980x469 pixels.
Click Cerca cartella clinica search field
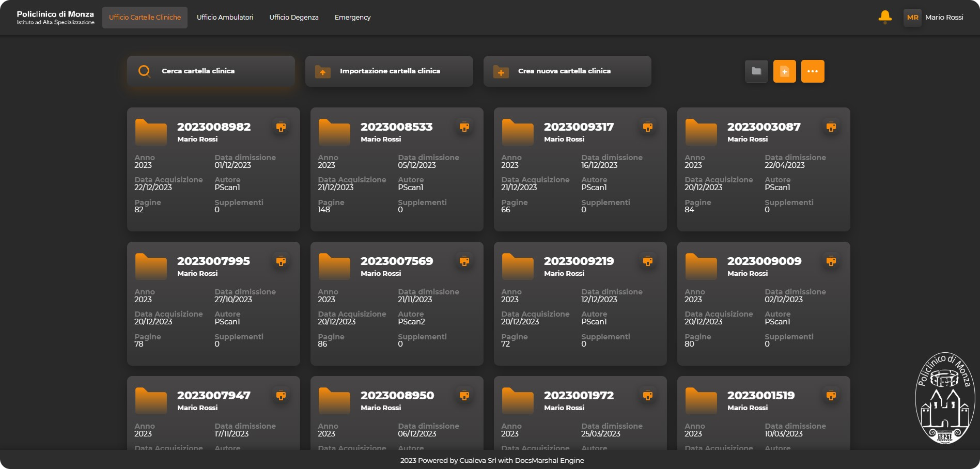[211, 71]
